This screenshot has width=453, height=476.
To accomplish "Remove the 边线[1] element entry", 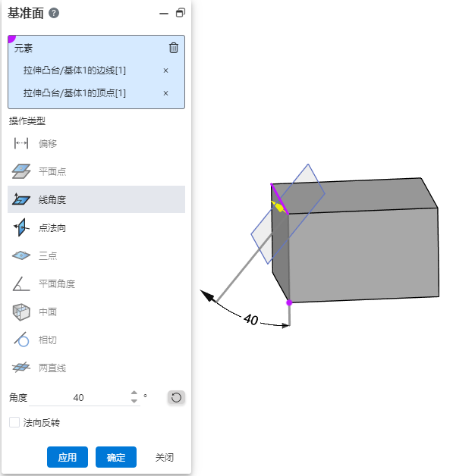I will pyautogui.click(x=165, y=70).
